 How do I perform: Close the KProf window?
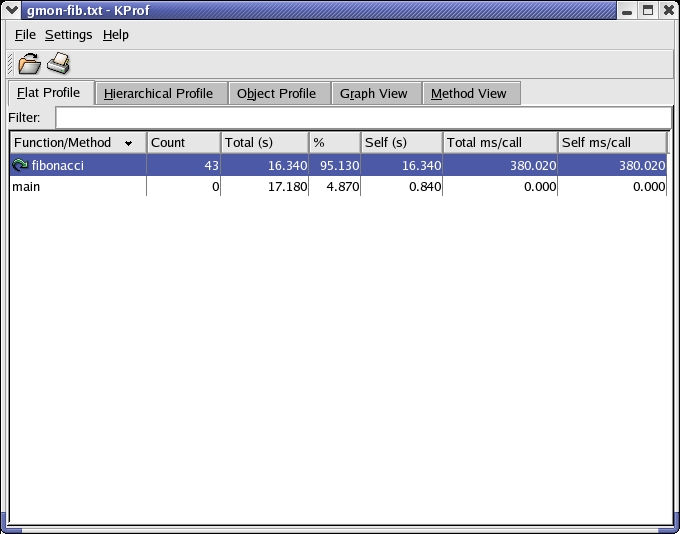(x=667, y=10)
